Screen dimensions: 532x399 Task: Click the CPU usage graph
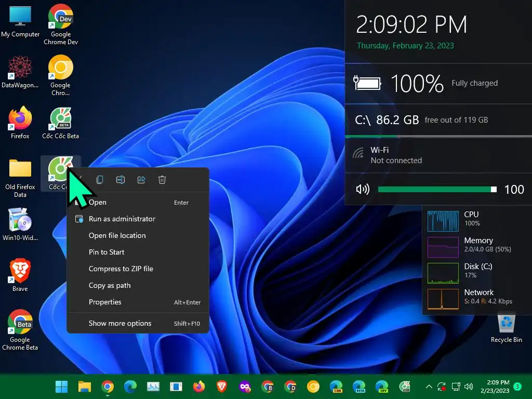coord(443,221)
